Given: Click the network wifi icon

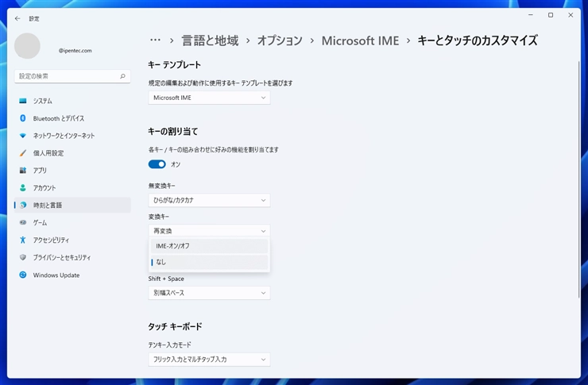Looking at the screenshot, I should (x=23, y=136).
